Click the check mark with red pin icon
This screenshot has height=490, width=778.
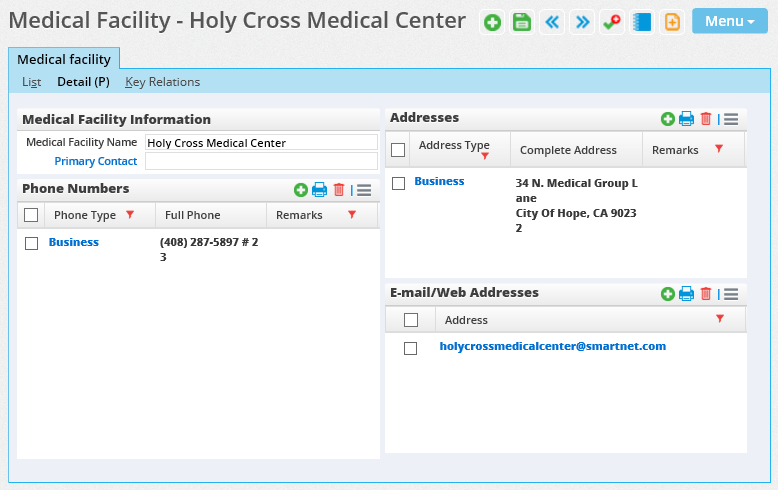(612, 22)
